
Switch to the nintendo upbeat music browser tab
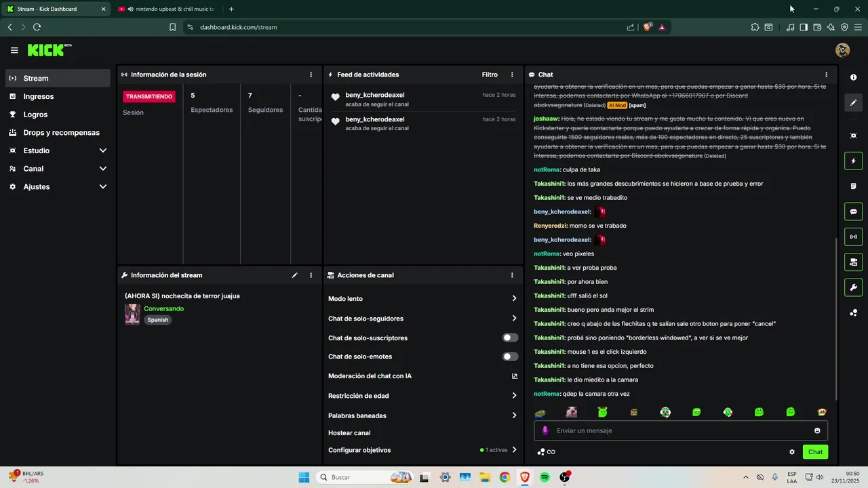167,9
